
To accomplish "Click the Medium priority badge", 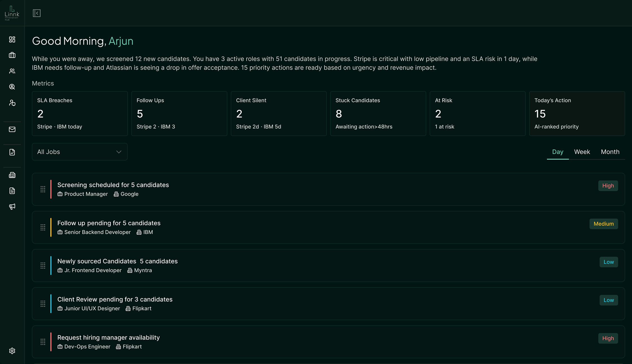I will (604, 224).
